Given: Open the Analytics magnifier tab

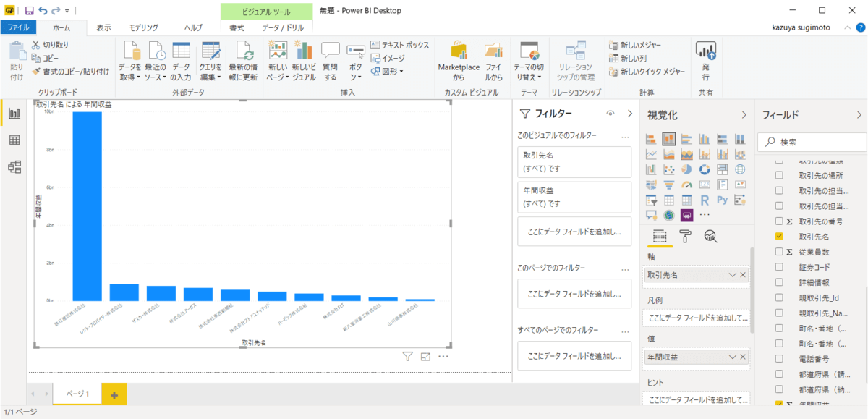Looking at the screenshot, I should pyautogui.click(x=710, y=236).
